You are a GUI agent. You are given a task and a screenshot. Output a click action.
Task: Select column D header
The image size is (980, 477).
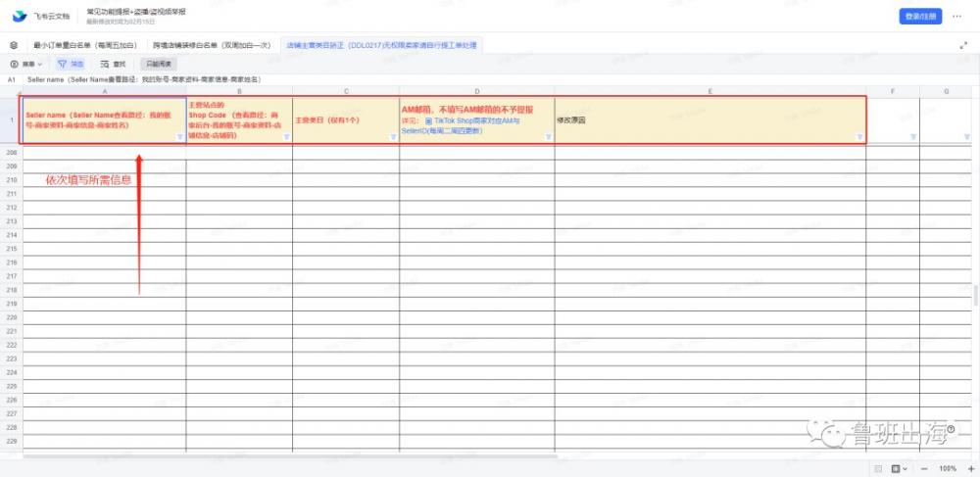point(477,91)
